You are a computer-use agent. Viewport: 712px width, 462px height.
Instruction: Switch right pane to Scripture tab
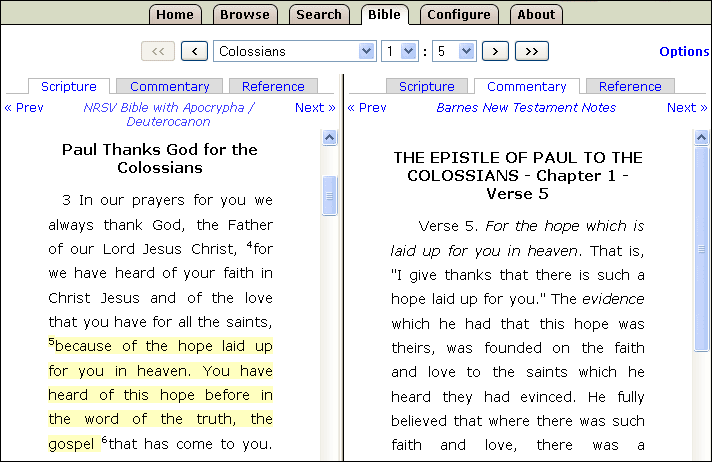[x=426, y=86]
